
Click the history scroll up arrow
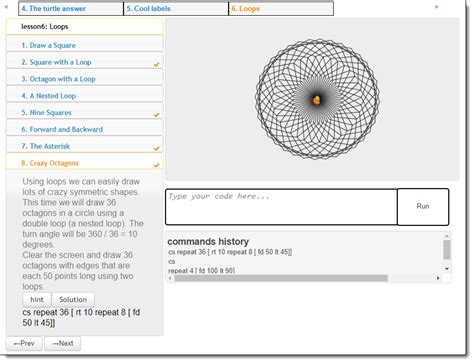tap(447, 236)
